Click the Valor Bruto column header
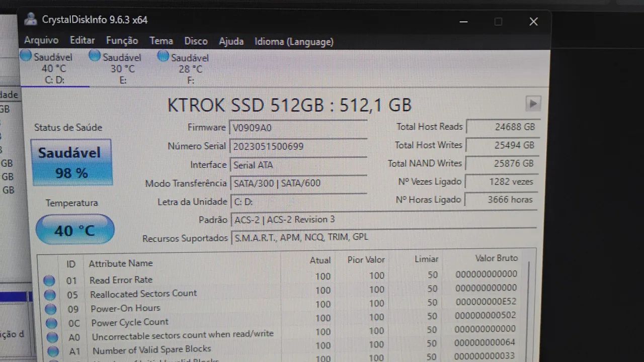Viewport: 644px width, 362px height. tap(497, 258)
